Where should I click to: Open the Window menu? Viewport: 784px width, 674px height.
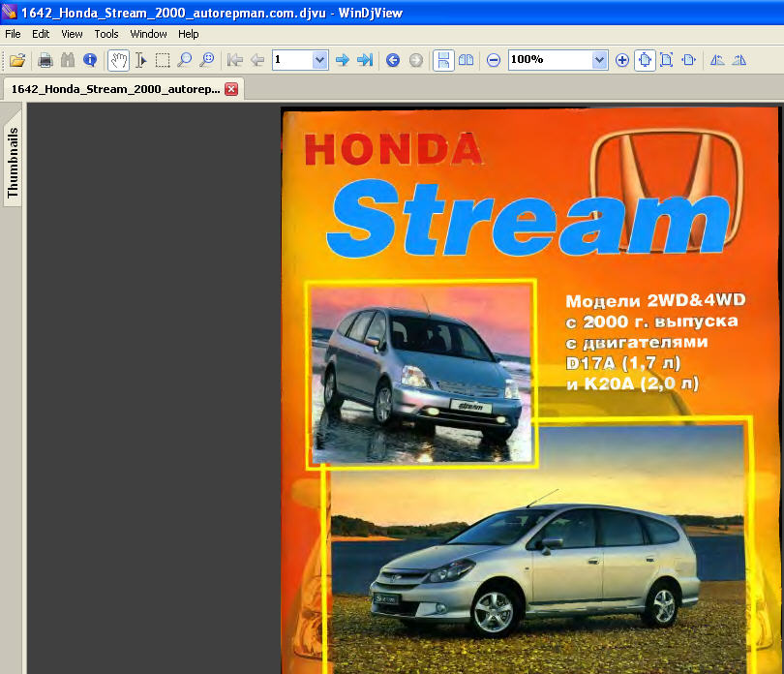tap(148, 34)
